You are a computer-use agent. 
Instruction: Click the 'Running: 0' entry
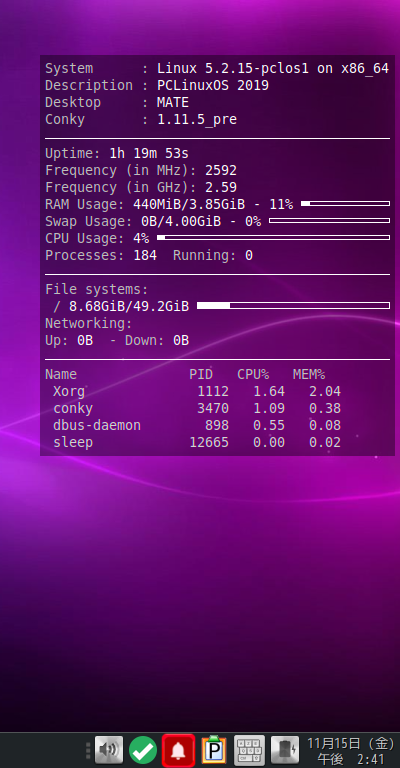tap(213, 256)
